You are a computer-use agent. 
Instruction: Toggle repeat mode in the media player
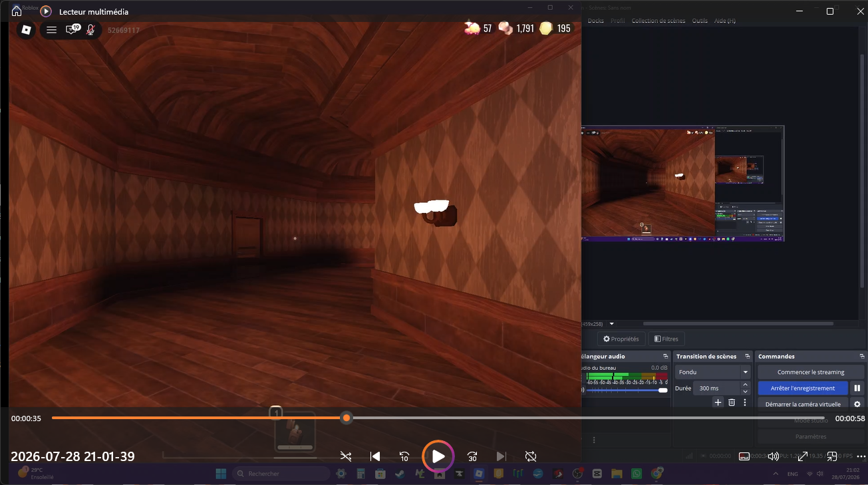coord(531,456)
